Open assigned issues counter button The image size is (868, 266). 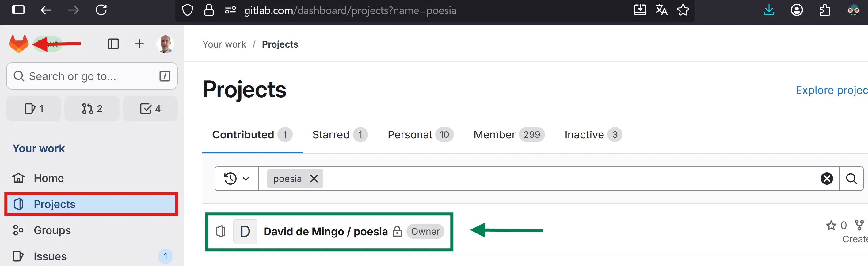point(34,109)
